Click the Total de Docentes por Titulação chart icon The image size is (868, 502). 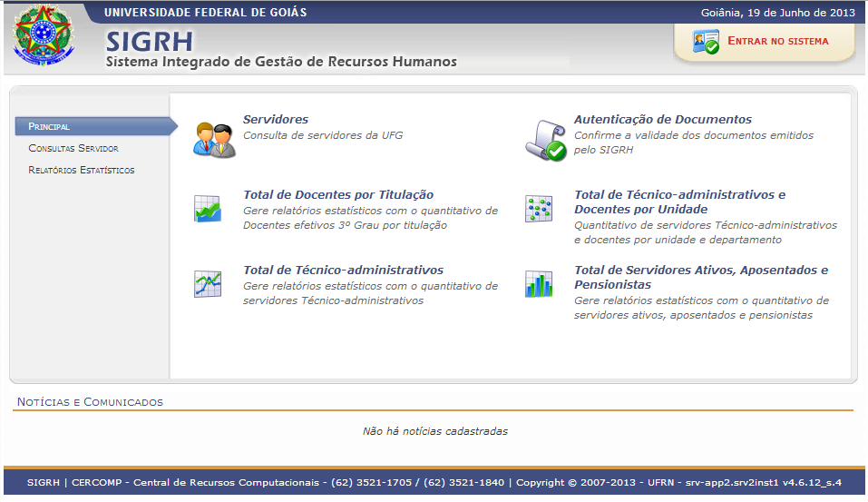pyautogui.click(x=208, y=209)
